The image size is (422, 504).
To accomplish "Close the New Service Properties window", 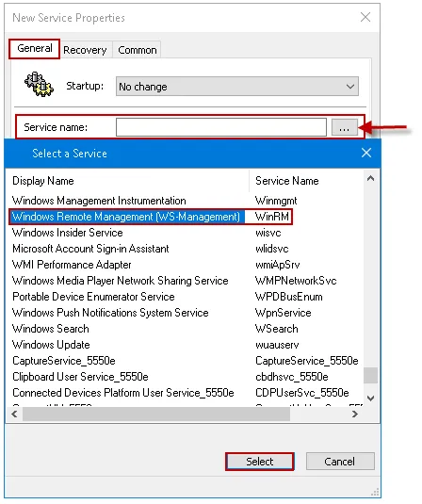I will 365,17.
